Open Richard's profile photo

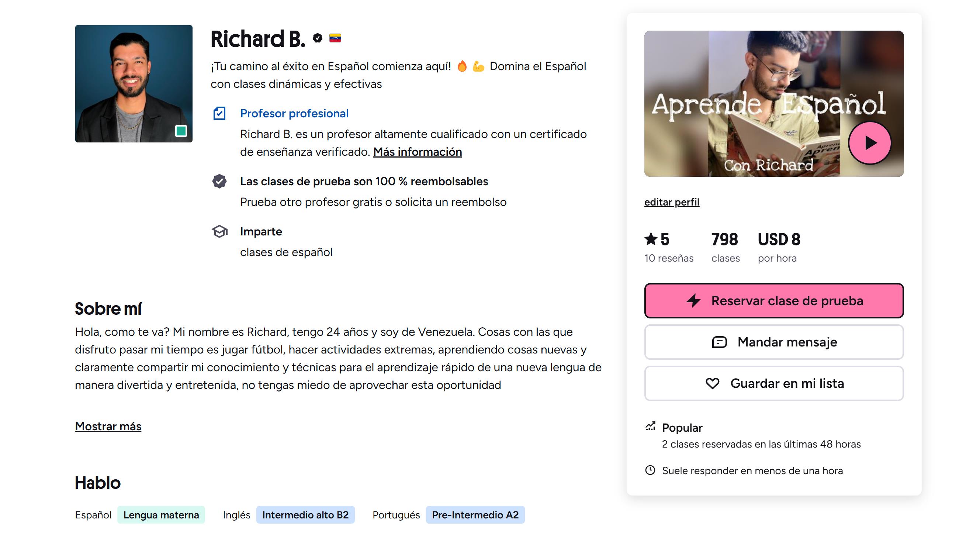click(x=134, y=84)
